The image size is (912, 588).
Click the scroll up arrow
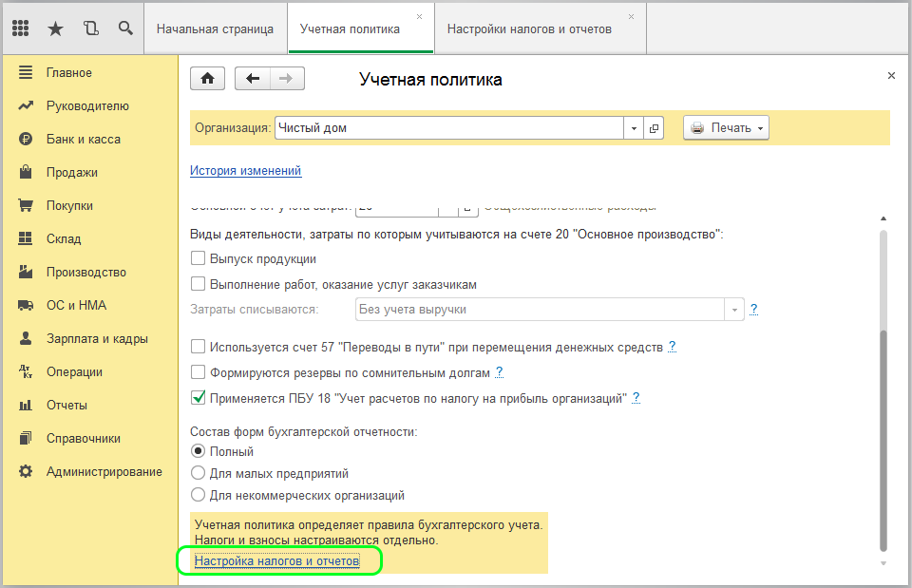click(883, 218)
